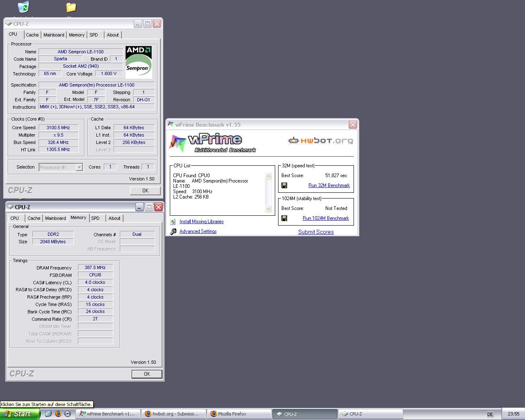Click the DE language indicator in tray
The image size is (525, 420).
tap(490, 414)
